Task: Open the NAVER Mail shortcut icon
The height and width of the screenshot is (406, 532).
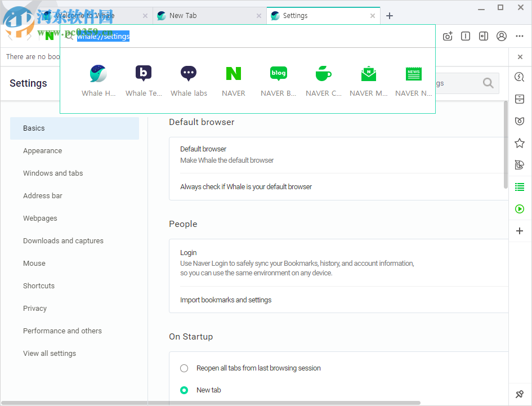Action: [x=369, y=73]
